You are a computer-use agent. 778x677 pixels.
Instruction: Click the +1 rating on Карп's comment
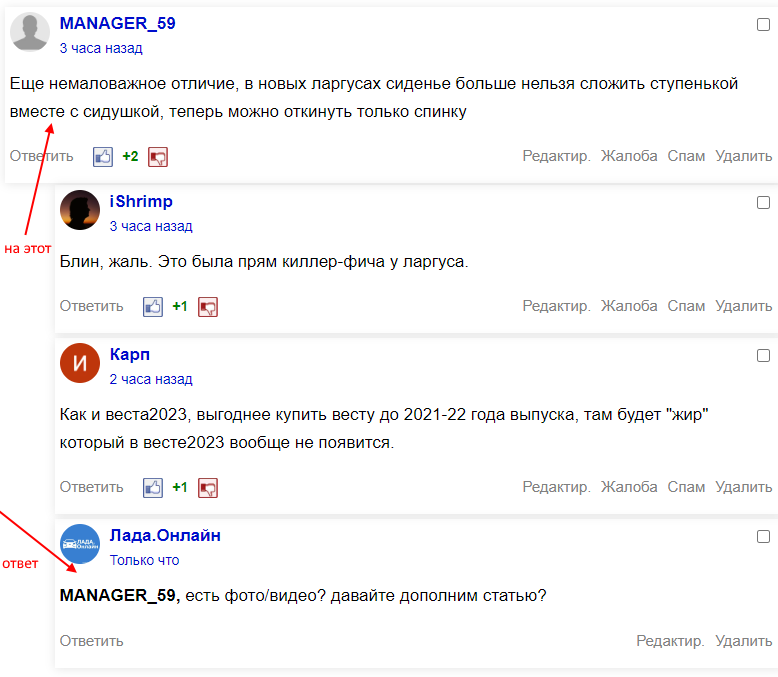pos(180,487)
